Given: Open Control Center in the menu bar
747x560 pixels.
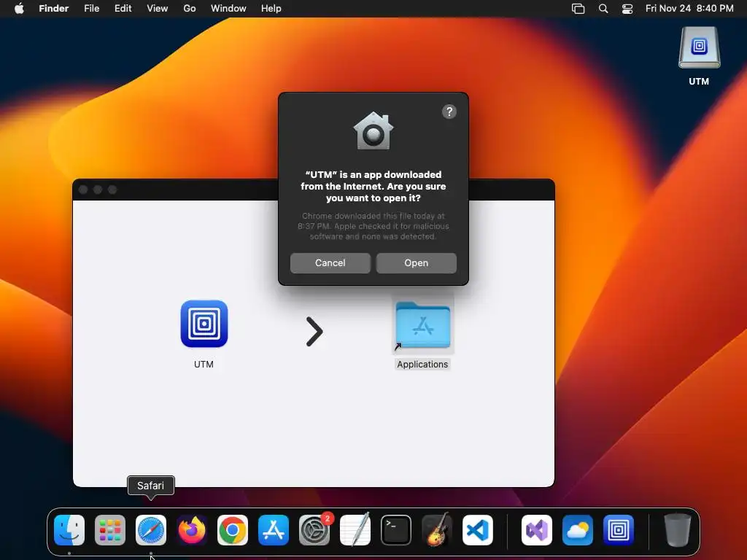Looking at the screenshot, I should click(x=627, y=9).
